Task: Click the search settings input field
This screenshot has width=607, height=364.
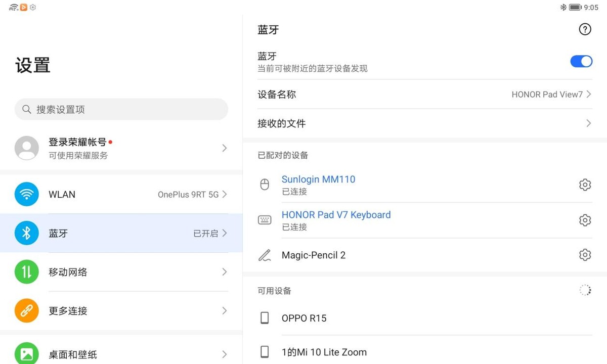Action: point(121,109)
